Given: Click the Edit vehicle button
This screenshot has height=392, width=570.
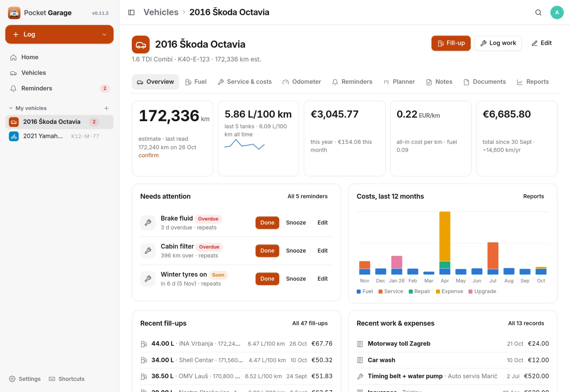Looking at the screenshot, I should (x=541, y=43).
